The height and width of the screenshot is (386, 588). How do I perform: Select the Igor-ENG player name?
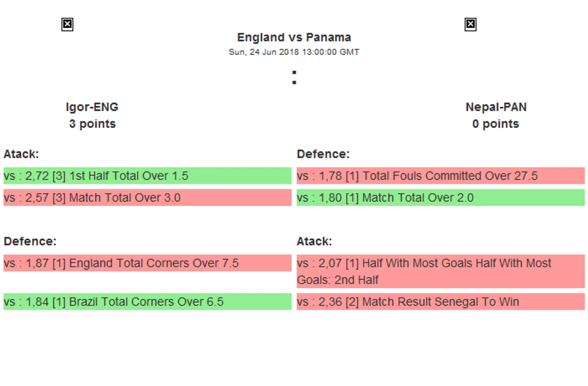(92, 107)
